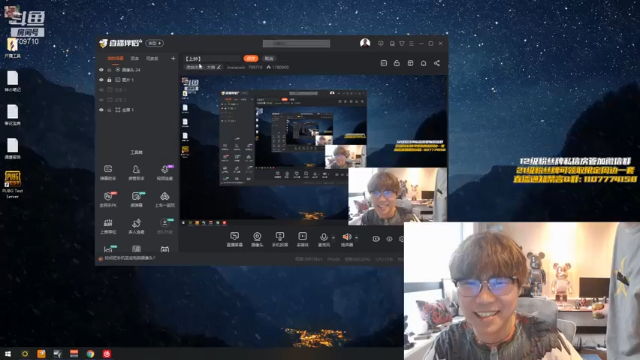Open Windows Start menu on the taskbar
The width and height of the screenshot is (640, 360).
[8, 354]
